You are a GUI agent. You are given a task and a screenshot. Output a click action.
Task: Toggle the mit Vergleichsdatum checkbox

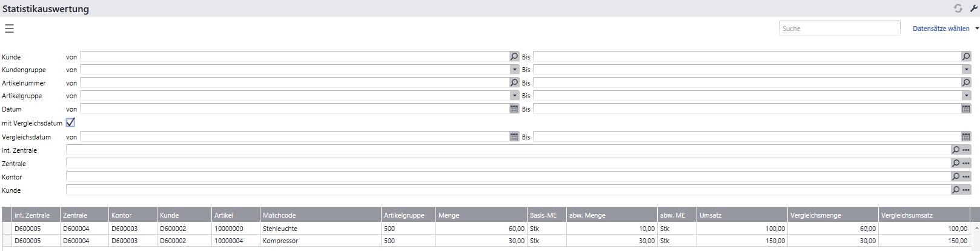point(70,122)
